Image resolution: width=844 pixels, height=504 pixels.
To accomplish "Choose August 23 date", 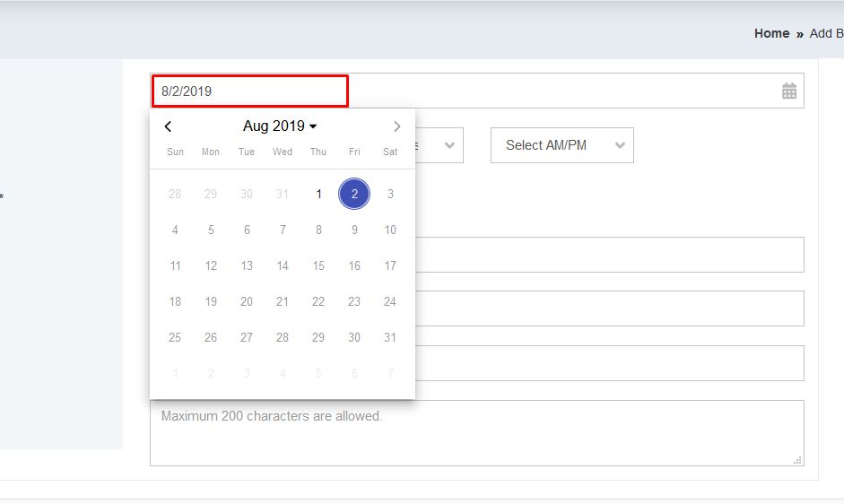I will coord(354,301).
